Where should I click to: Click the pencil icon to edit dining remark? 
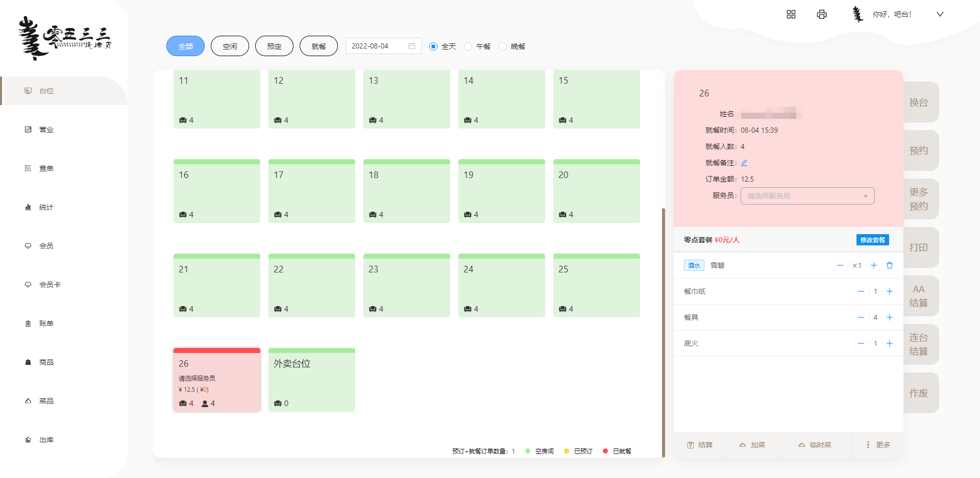click(744, 163)
